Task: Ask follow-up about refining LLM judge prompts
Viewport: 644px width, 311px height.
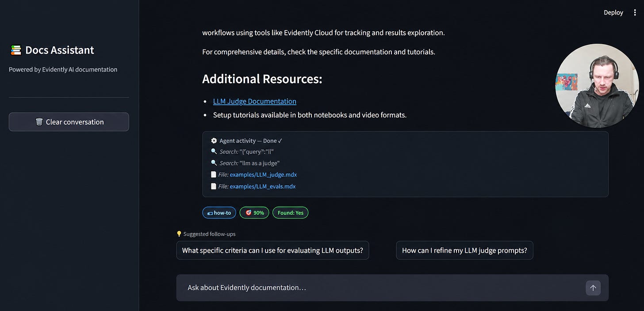Action: pos(464,250)
